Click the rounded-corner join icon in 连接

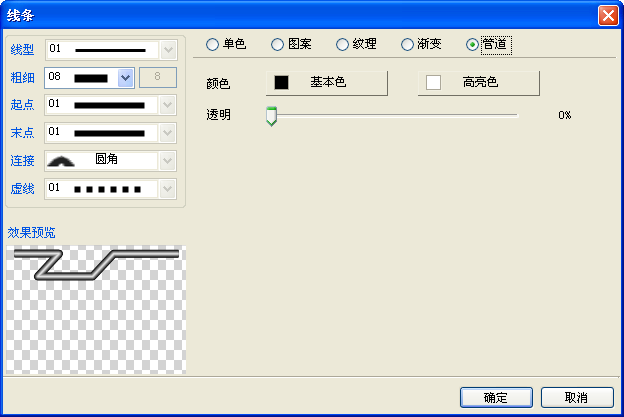coord(61,161)
